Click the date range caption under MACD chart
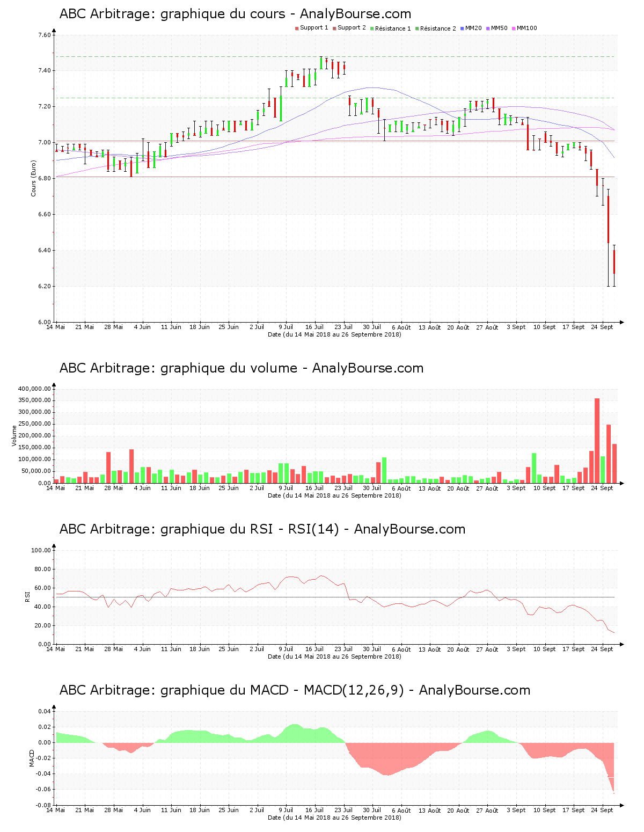Viewport: 644px width, 832px height. tap(334, 818)
